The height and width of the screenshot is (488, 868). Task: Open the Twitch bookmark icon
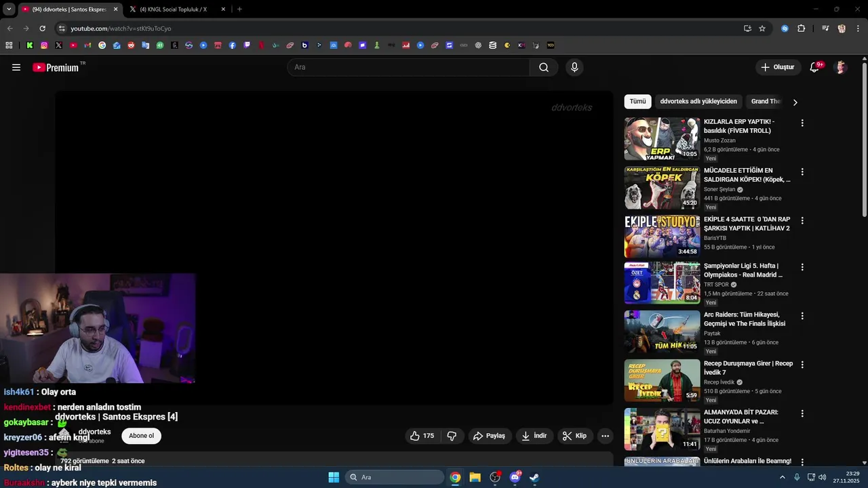(x=247, y=45)
